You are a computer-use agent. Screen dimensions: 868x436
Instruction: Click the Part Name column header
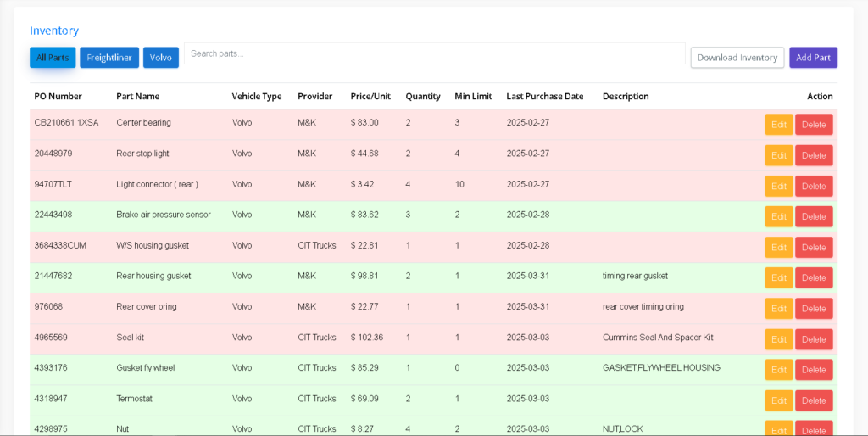(x=138, y=97)
